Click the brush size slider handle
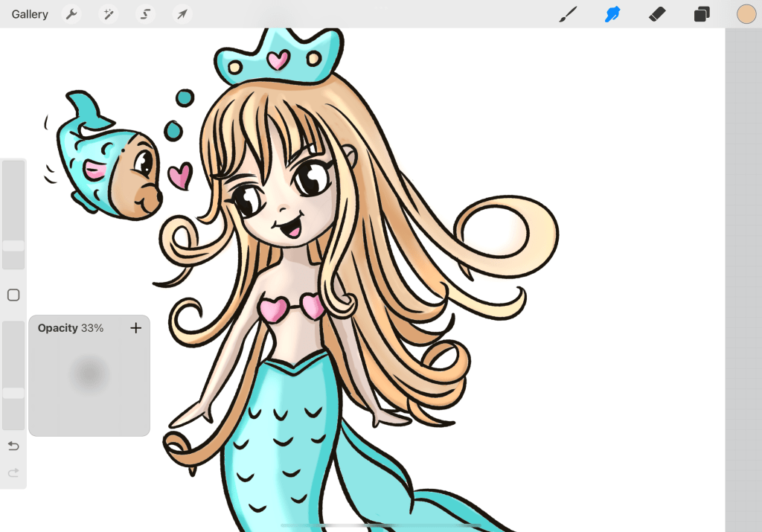Screen dimensions: 762x532 13,246
